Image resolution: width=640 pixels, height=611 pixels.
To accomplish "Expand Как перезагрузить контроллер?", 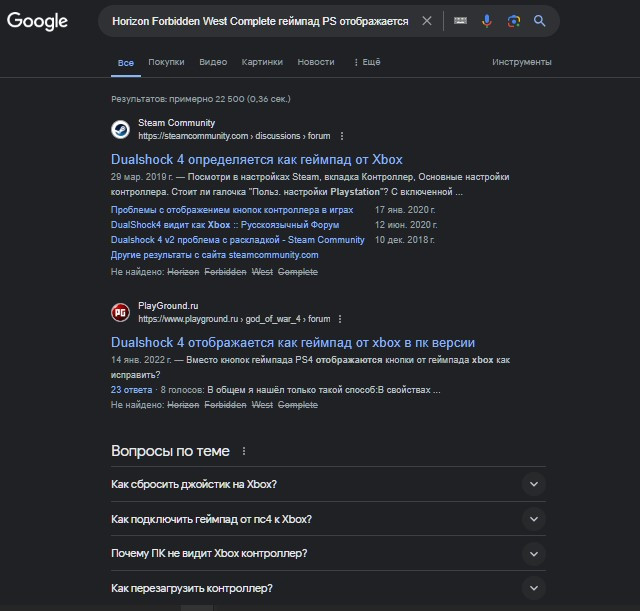I will tap(328, 588).
